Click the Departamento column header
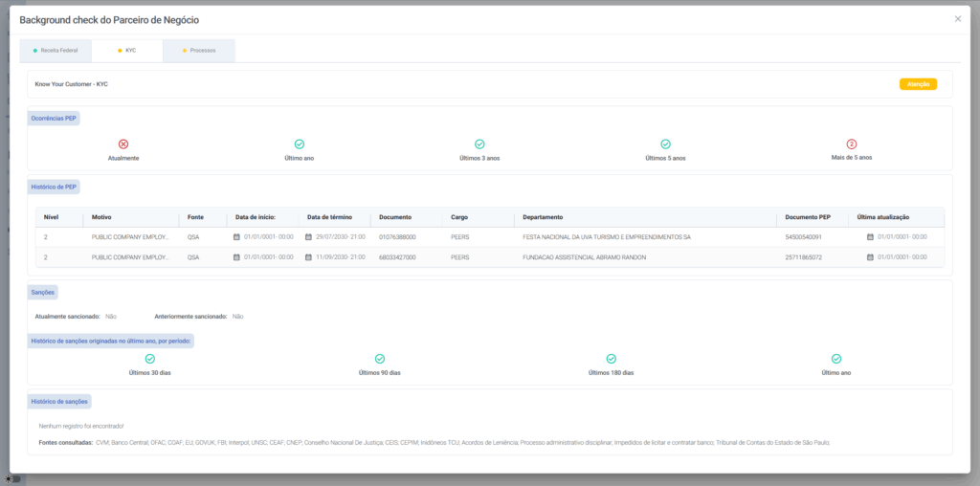Screen dimensions: 980x486 click(543, 217)
